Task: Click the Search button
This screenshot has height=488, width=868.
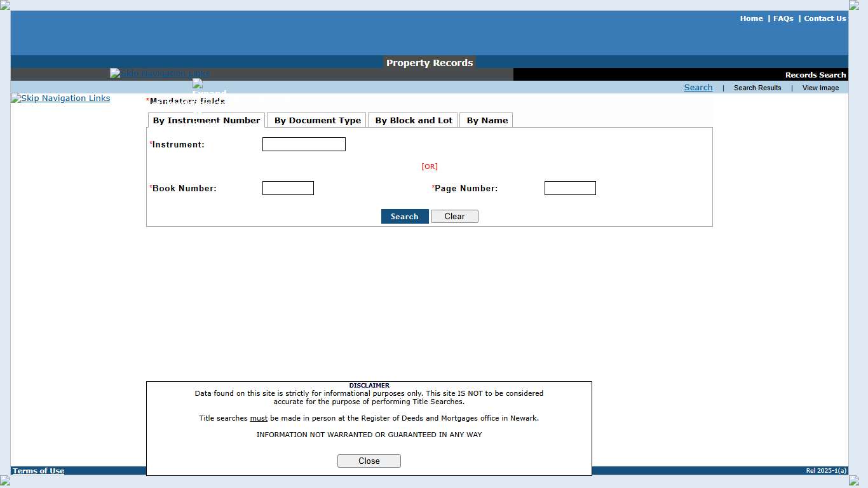Action: click(x=405, y=216)
